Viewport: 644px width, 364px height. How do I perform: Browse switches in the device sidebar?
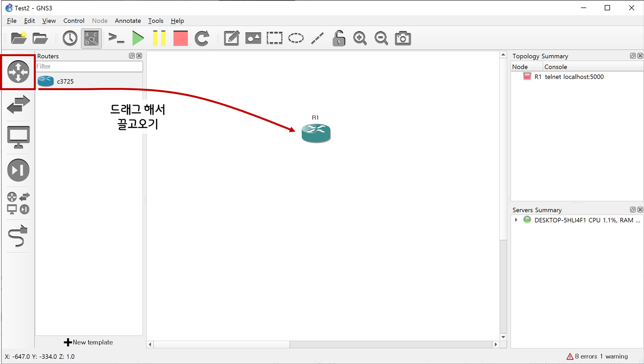(18, 104)
